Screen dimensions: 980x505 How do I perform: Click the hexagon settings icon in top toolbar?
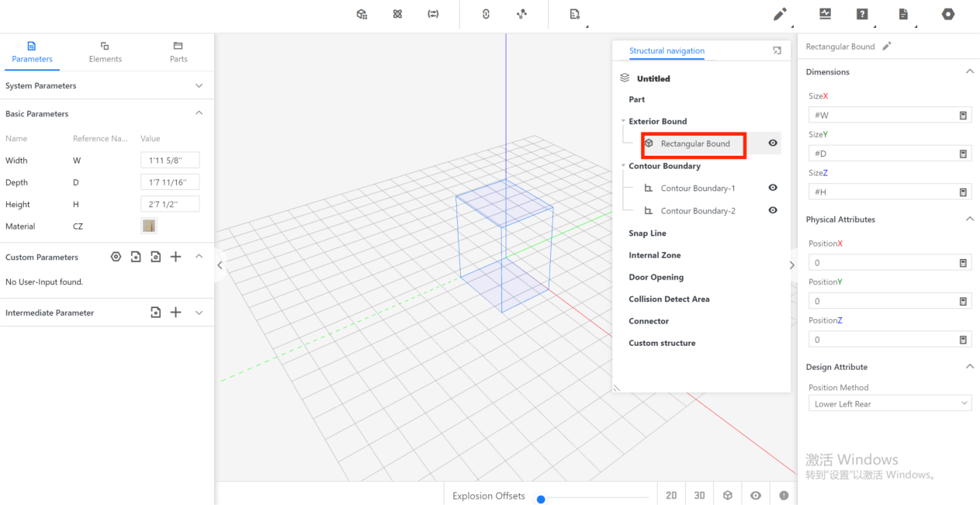pos(948,14)
